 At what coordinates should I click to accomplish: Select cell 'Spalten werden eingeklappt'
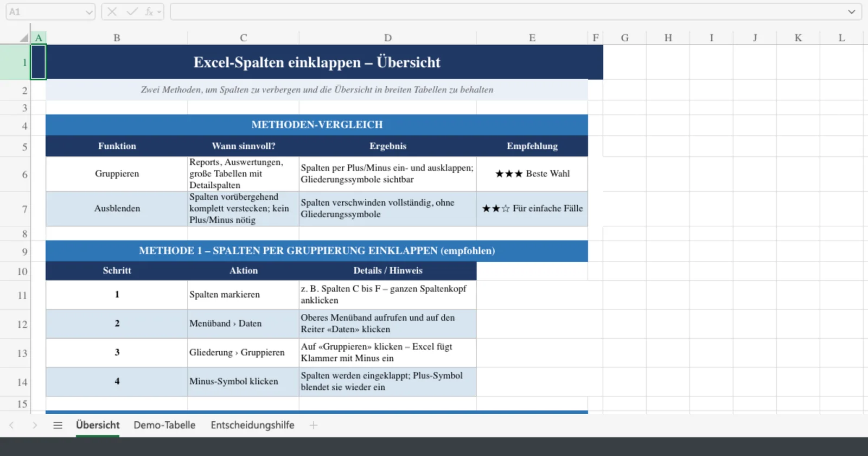click(388, 382)
